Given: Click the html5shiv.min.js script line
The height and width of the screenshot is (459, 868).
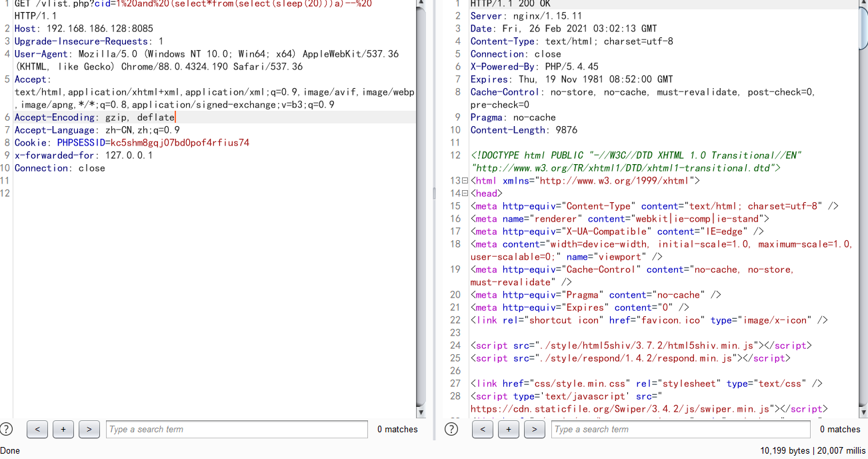Looking at the screenshot, I should [641, 346].
